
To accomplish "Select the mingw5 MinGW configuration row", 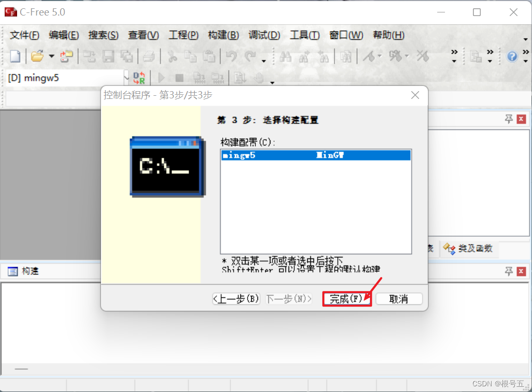I will [316, 155].
